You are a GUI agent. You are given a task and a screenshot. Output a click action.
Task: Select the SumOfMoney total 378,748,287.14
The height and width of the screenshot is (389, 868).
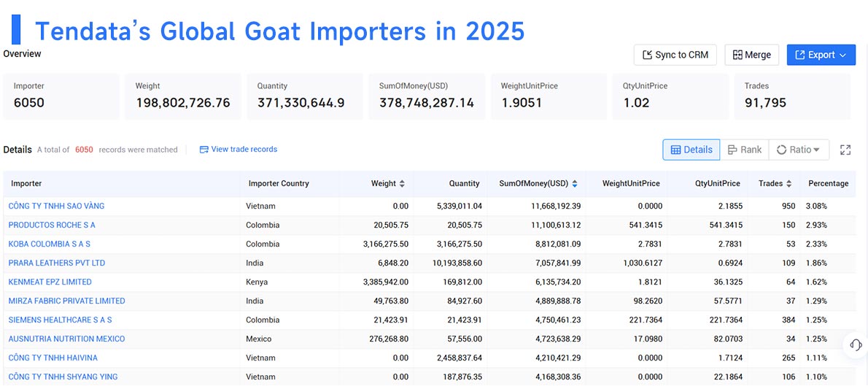(426, 102)
